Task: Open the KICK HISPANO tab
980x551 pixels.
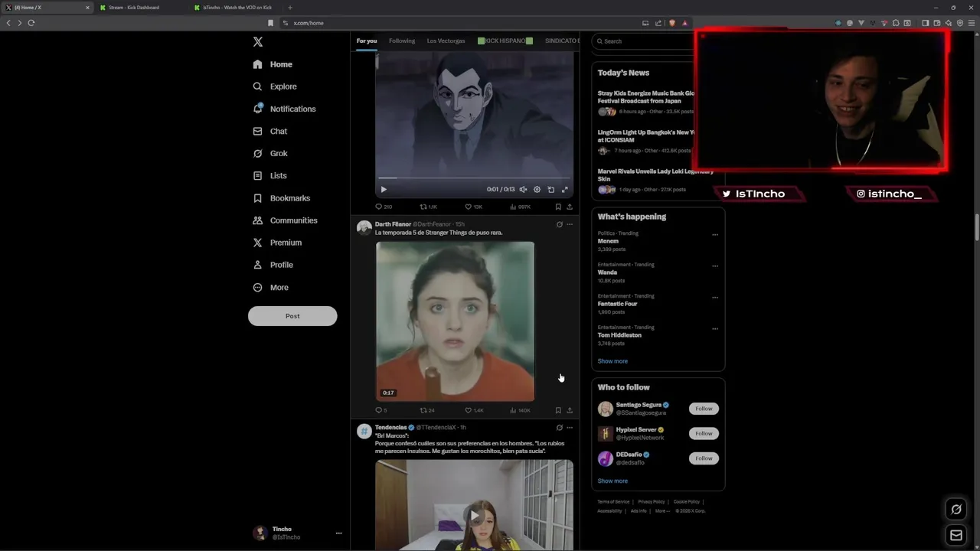Action: [x=505, y=41]
